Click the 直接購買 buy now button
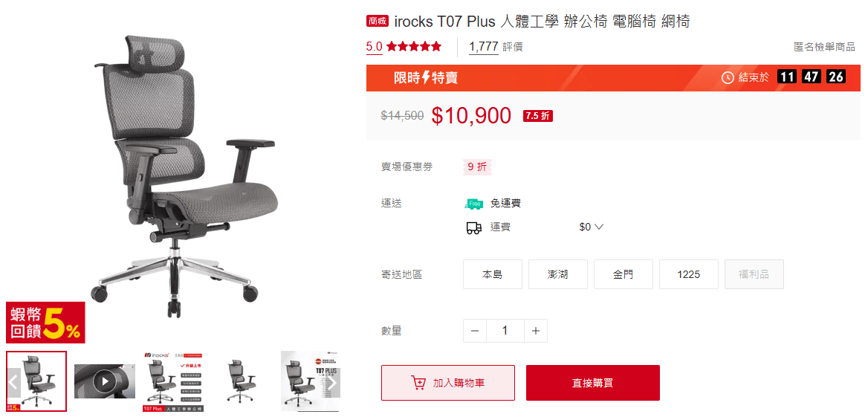Image resolution: width=868 pixels, height=420 pixels. pos(593,383)
